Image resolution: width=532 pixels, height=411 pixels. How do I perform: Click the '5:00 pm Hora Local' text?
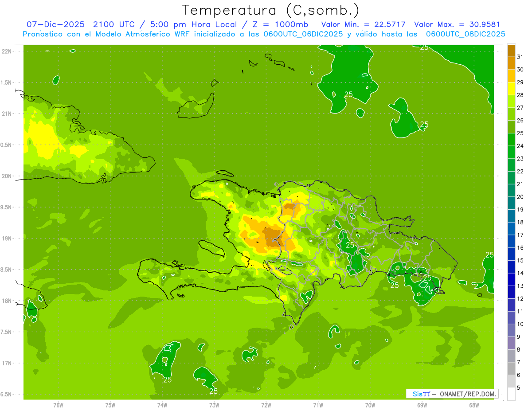click(x=194, y=24)
